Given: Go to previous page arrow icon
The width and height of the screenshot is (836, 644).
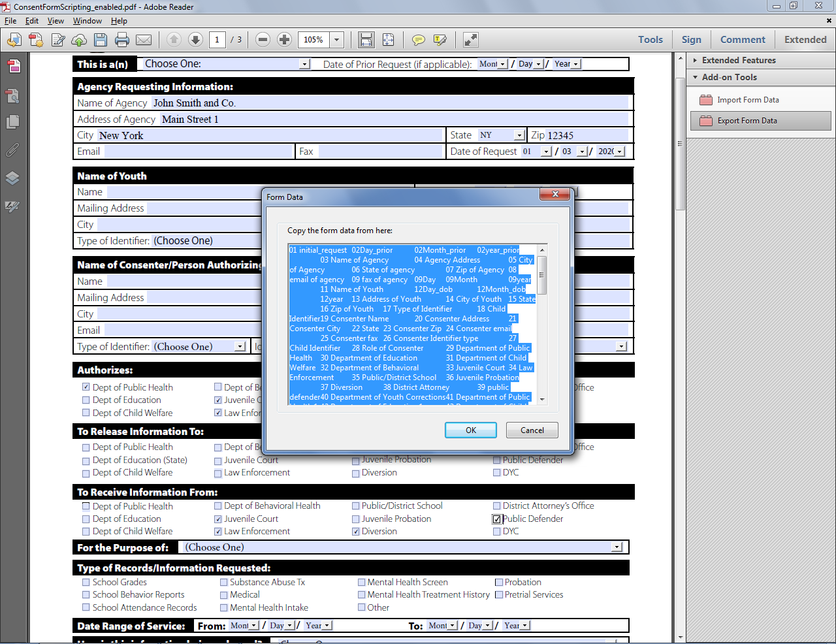Looking at the screenshot, I should pyautogui.click(x=174, y=39).
